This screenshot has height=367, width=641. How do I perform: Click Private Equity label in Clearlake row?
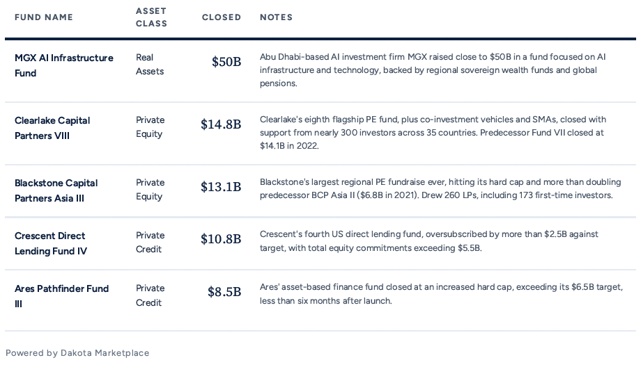[x=150, y=127]
